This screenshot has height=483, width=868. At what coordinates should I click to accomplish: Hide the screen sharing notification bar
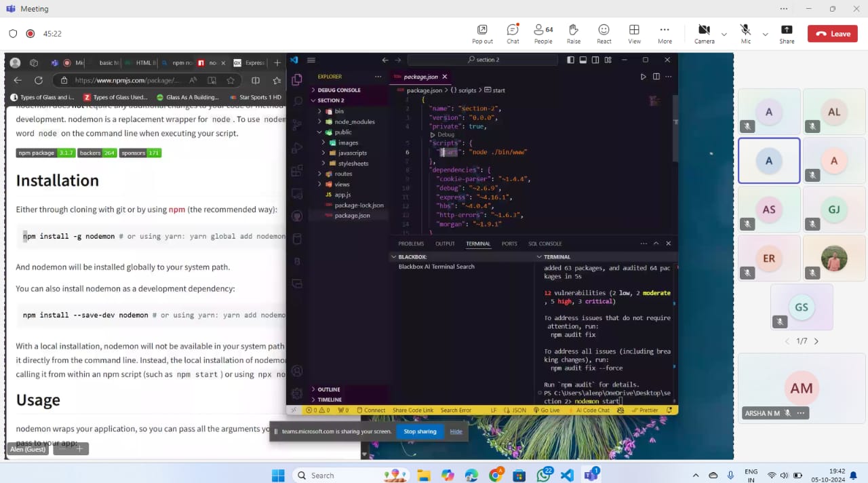pyautogui.click(x=456, y=431)
